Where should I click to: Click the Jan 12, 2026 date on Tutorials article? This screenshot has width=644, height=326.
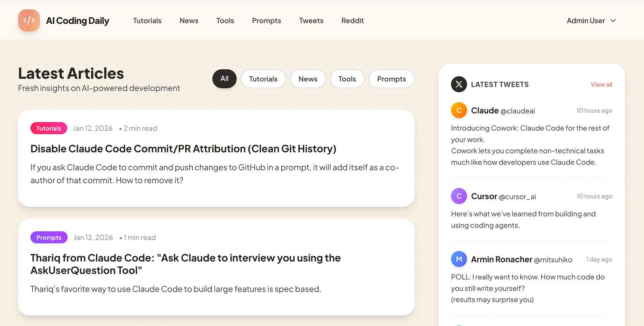click(93, 129)
